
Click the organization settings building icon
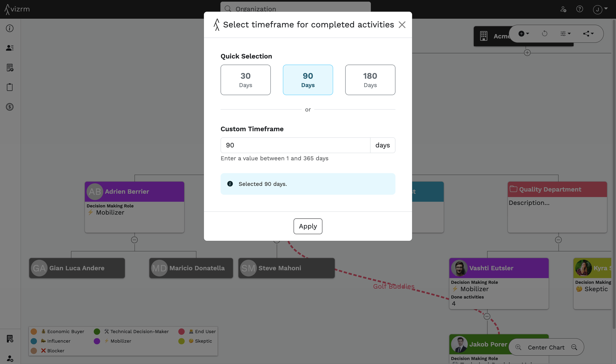(10, 339)
